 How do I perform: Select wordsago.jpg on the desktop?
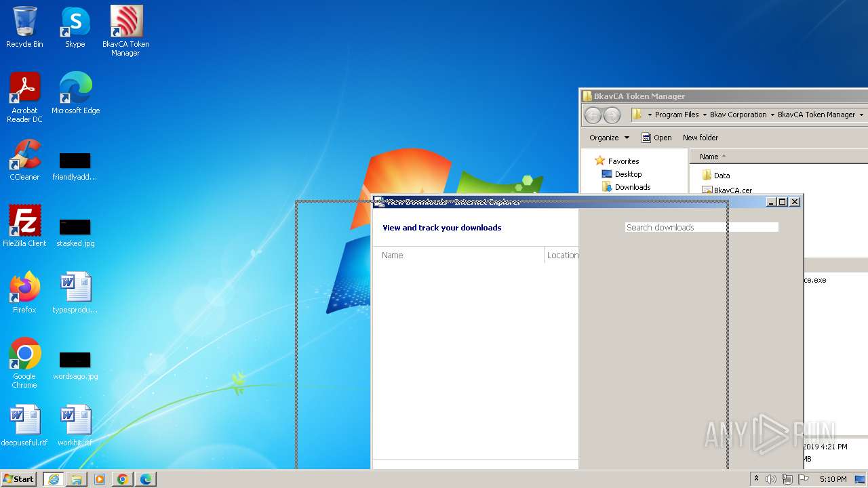tap(75, 366)
